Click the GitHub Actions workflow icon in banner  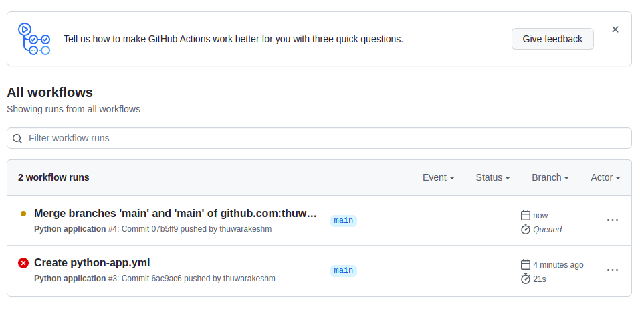34,39
